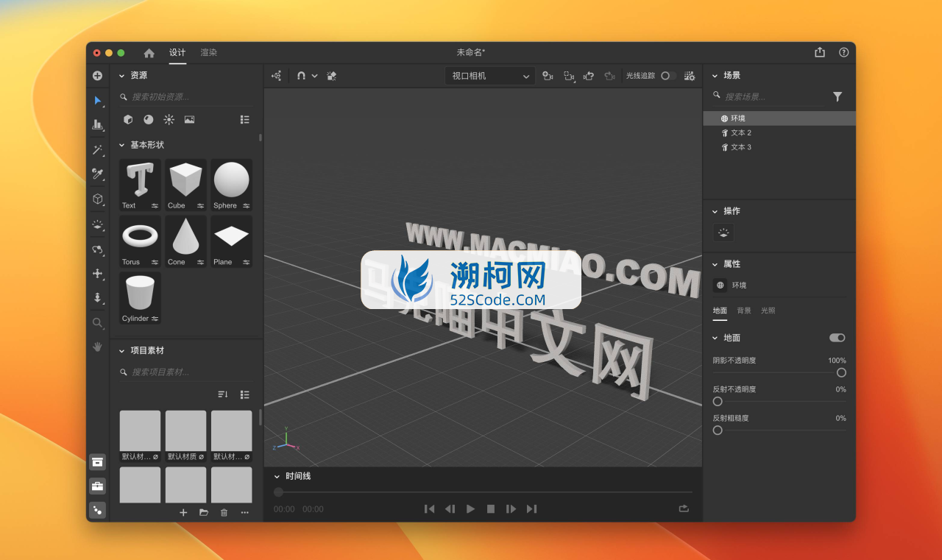Viewport: 942px width, 560px height.
Task: Sort project assets with sort icon
Action: coord(223,394)
